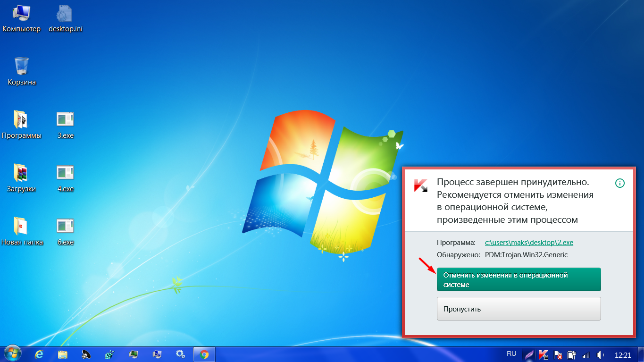Click the battery power tray icon
The image size is (644, 362).
[572, 354]
